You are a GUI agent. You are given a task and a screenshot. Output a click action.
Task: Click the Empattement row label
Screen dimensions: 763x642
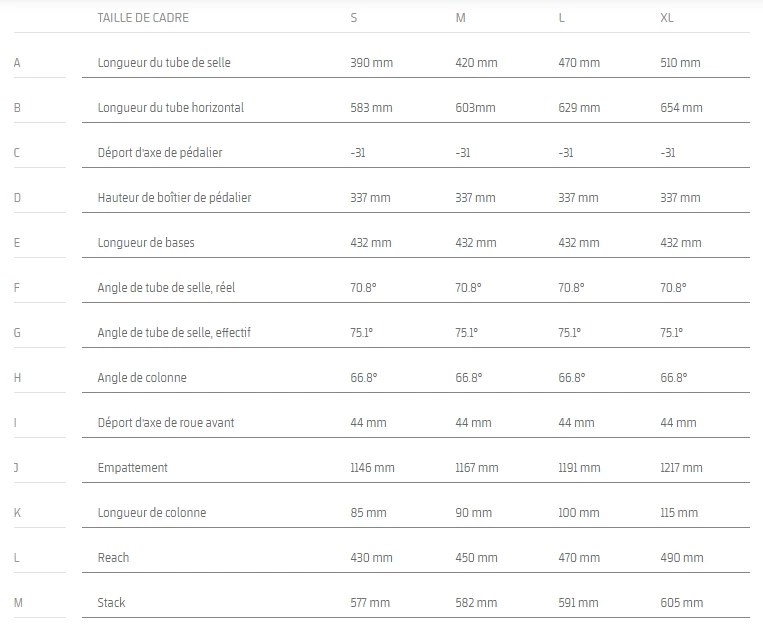[133, 468]
